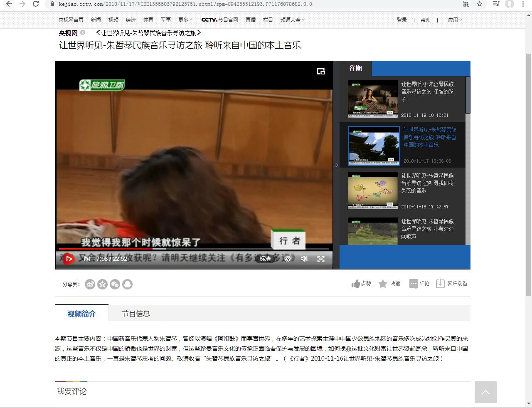532x408 pixels.
Task: Open 标清 video quality selector
Action: click(265, 259)
